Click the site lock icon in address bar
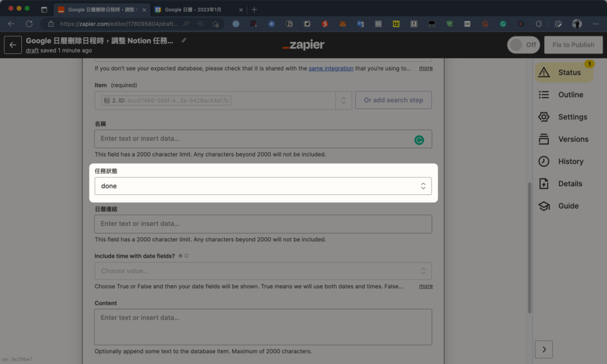 pos(51,24)
